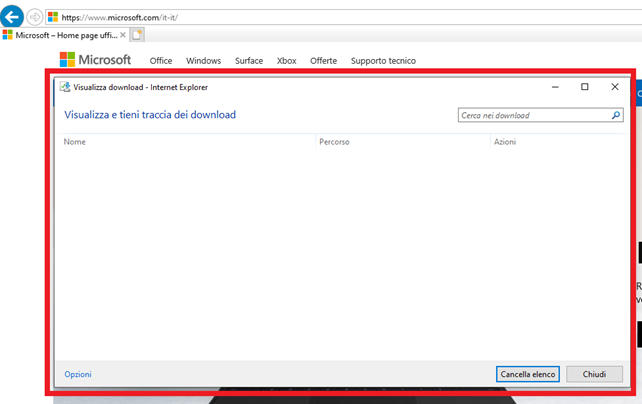Open the Opzioni link
The height and width of the screenshot is (404, 642).
(x=78, y=374)
